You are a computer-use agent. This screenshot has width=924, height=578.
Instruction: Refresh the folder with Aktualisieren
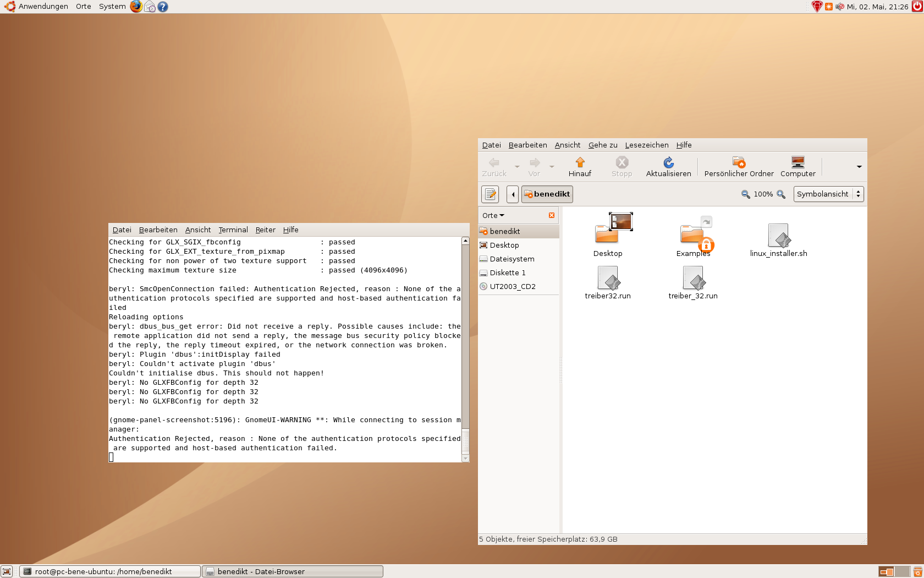pyautogui.click(x=669, y=167)
